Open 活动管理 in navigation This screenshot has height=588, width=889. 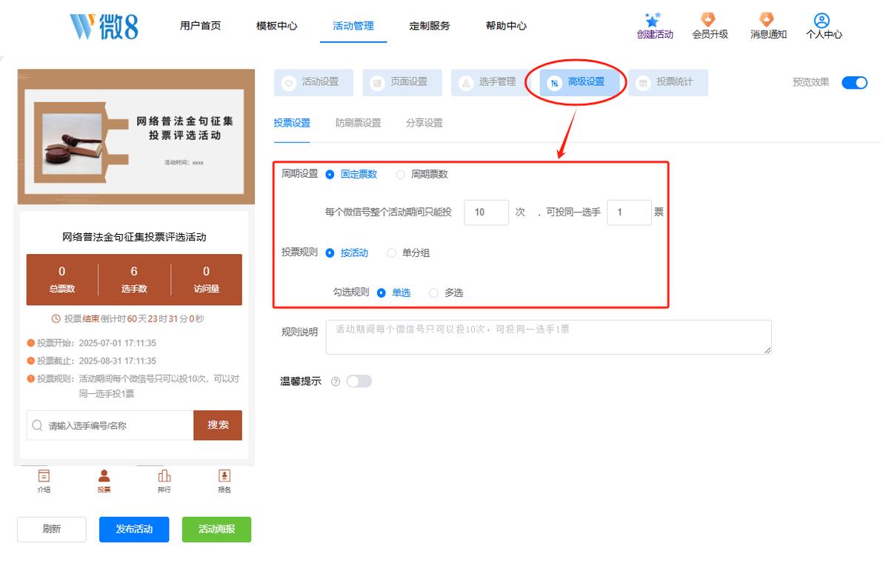point(353,26)
